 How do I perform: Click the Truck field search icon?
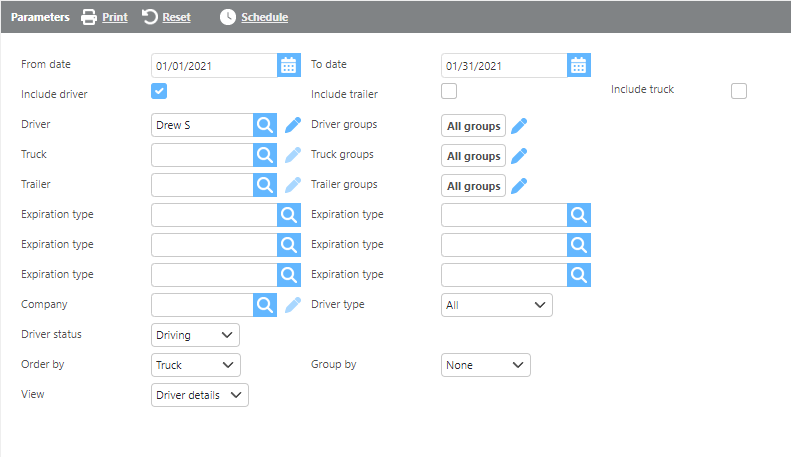coord(265,155)
